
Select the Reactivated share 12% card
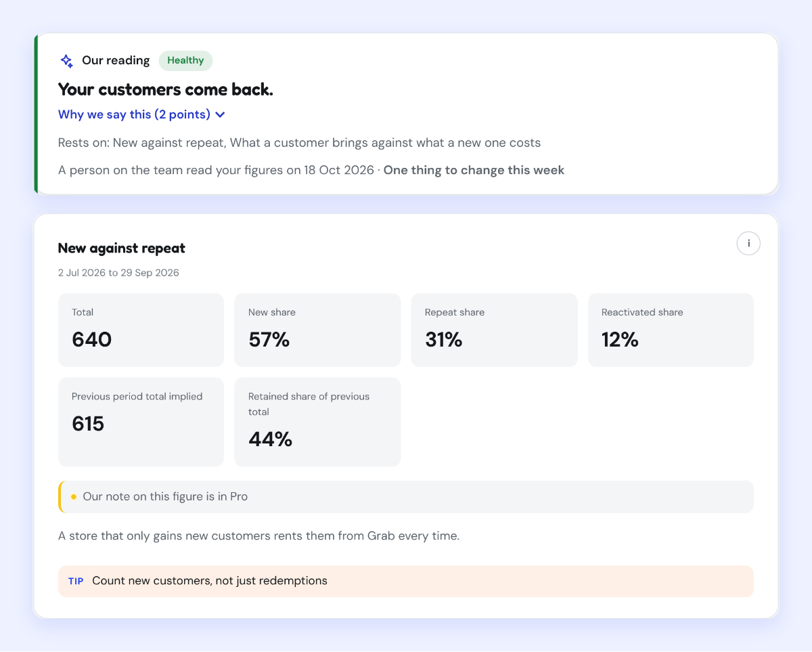click(x=671, y=330)
